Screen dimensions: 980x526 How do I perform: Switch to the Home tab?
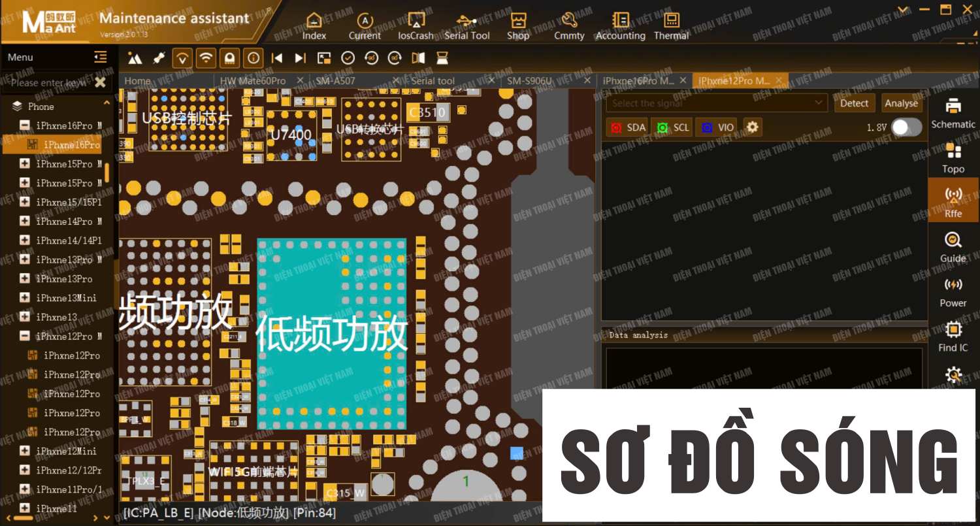(137, 81)
